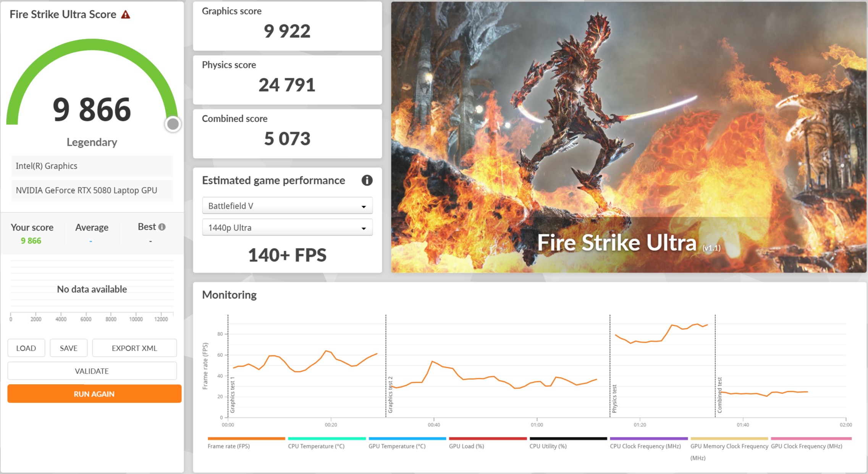
Task: Click the VALIDATE button
Action: 92,371
